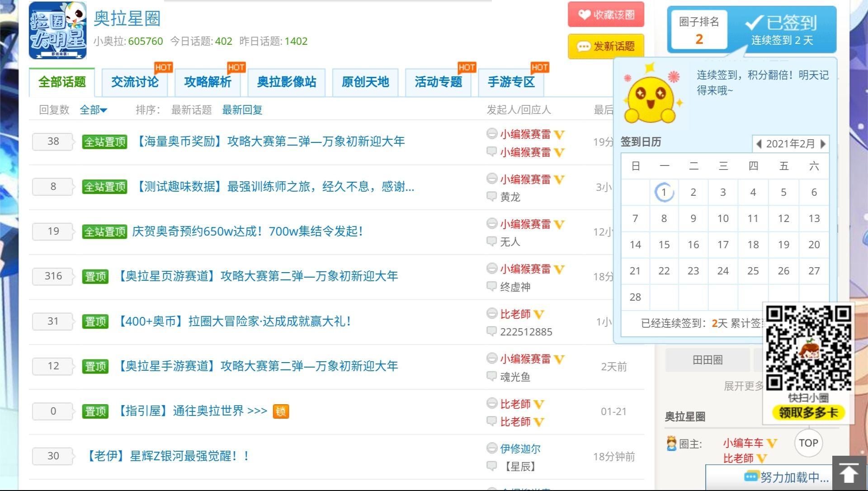Click the heart 收藏该圈 favorite button
868x491 pixels.
click(x=606, y=15)
